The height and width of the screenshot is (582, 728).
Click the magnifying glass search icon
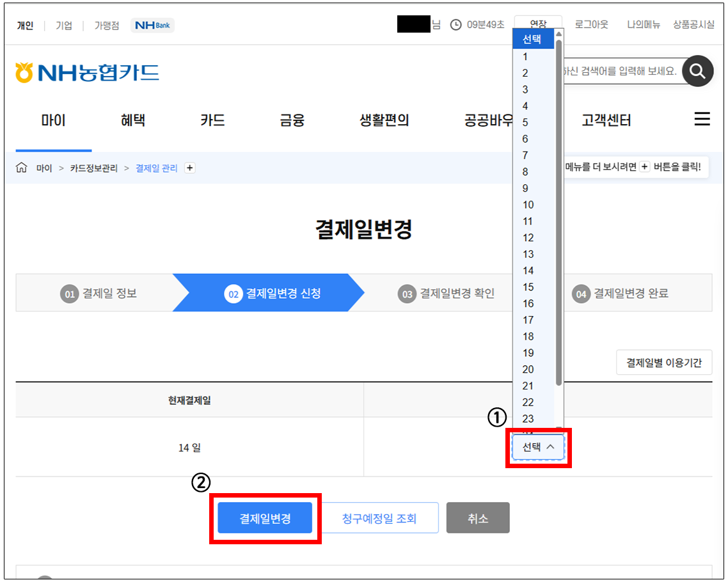(697, 71)
